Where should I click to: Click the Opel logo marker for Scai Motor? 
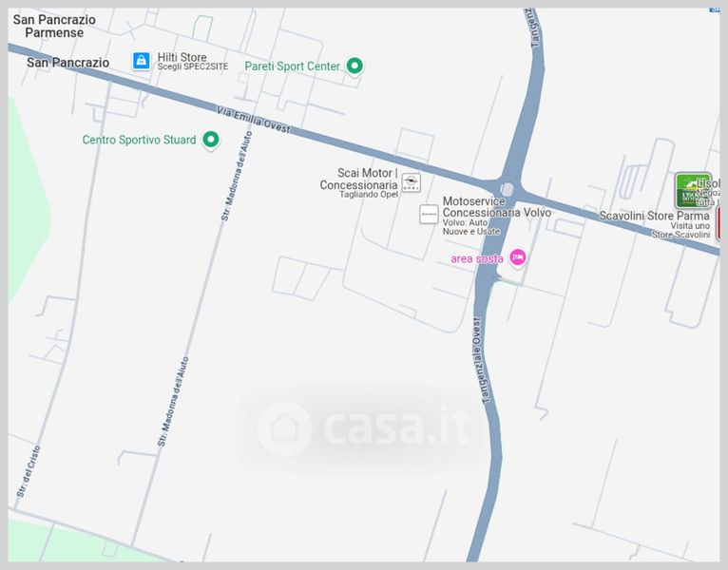coord(411,182)
